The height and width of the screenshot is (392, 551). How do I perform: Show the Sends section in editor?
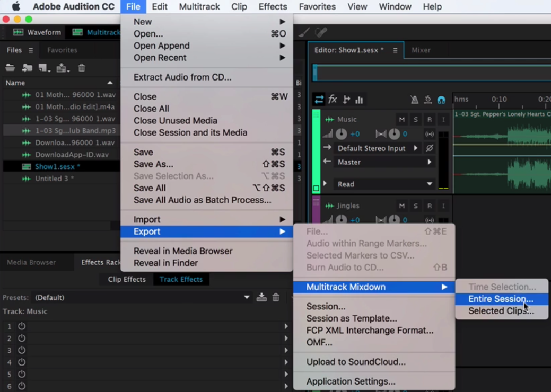point(346,100)
